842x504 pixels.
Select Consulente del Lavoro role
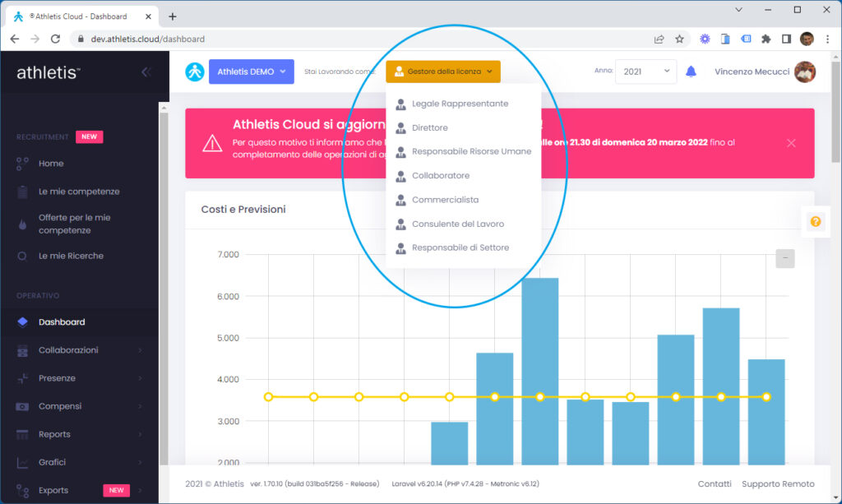[463, 224]
